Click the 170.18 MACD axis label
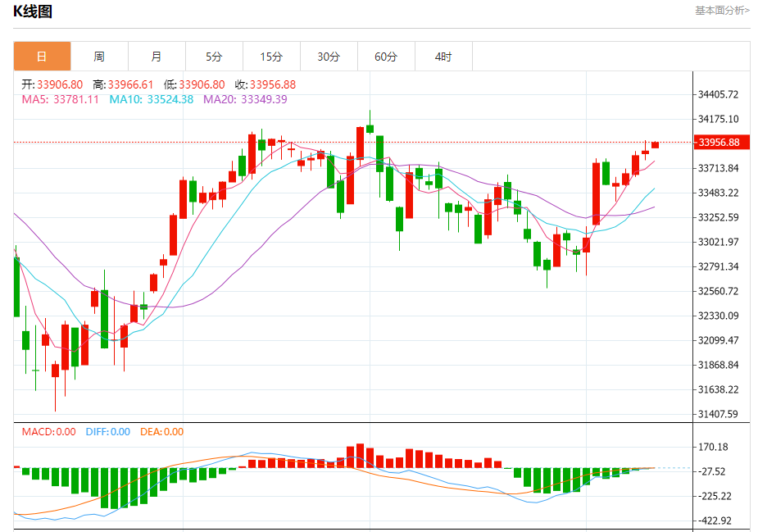The image size is (758, 532). coord(713,447)
